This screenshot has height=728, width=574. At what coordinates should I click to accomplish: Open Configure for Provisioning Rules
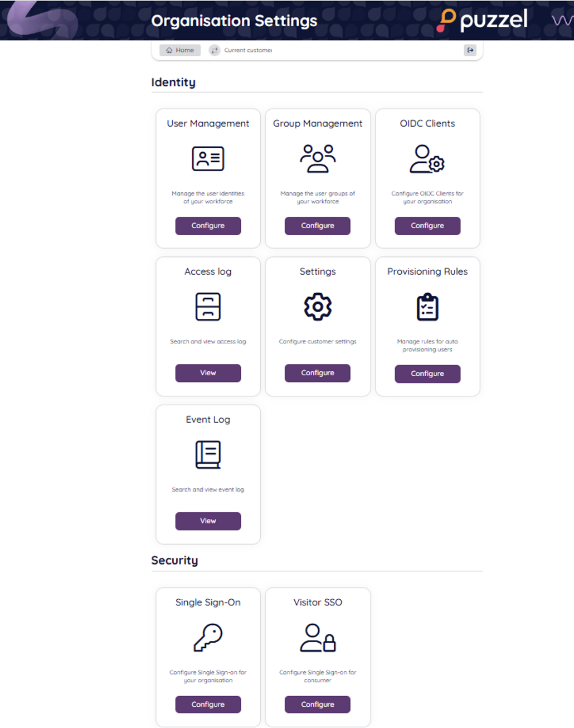point(427,373)
